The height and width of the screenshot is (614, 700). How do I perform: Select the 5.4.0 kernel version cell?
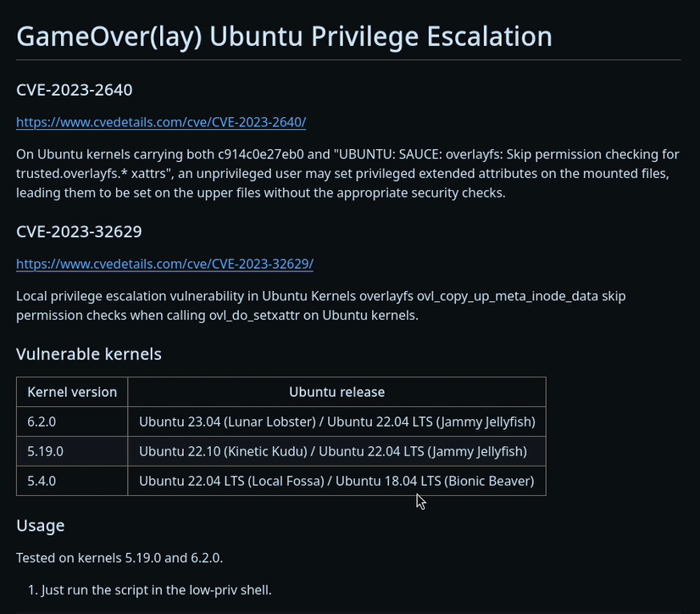click(x=72, y=481)
